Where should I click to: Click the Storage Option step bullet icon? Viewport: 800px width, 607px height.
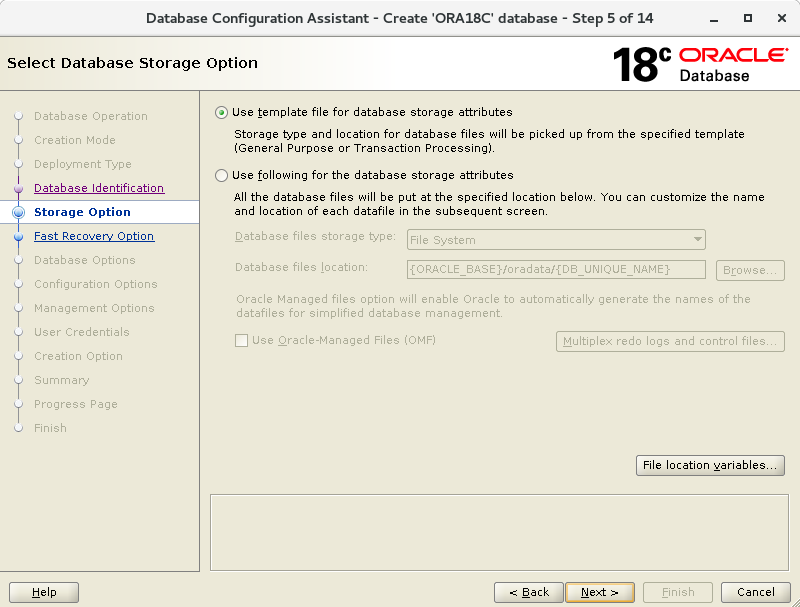tap(18, 212)
